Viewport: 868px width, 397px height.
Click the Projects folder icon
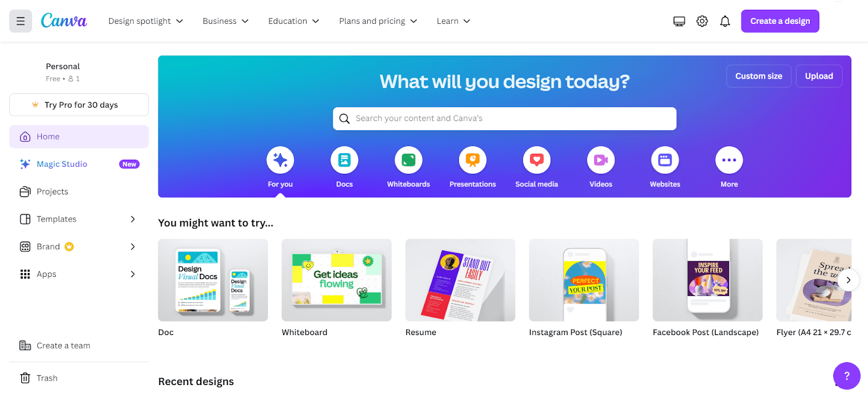coord(25,192)
